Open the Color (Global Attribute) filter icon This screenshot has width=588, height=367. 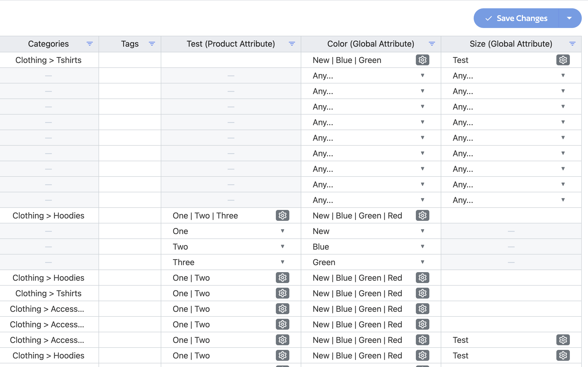432,44
